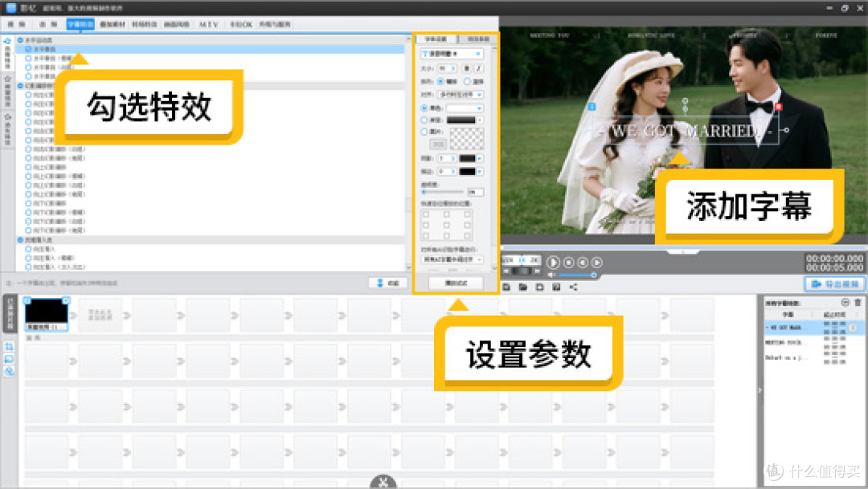Open the text alignment (对齐) dropdown
This screenshot has height=489, width=868.
[x=460, y=95]
